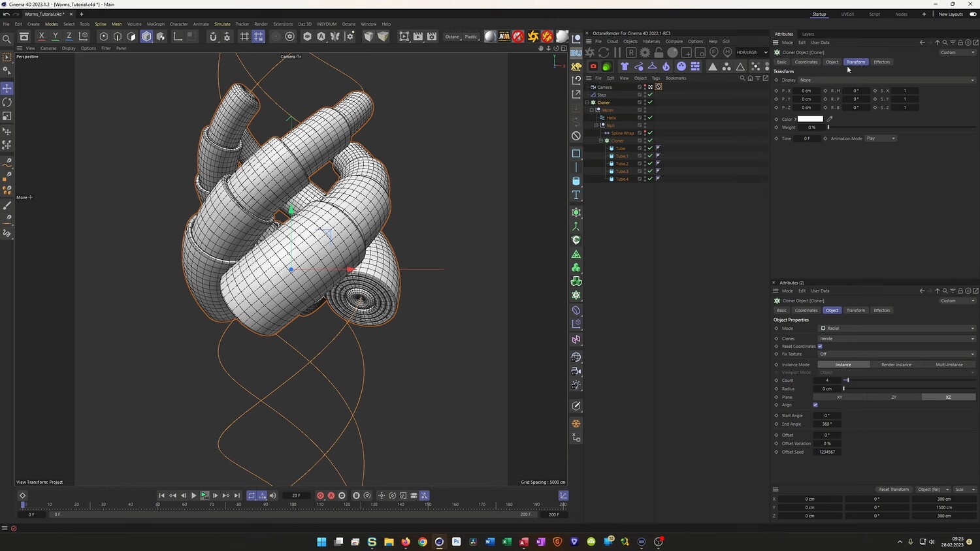The height and width of the screenshot is (551, 980).
Task: Toggle the Align checkbox
Action: pos(815,405)
